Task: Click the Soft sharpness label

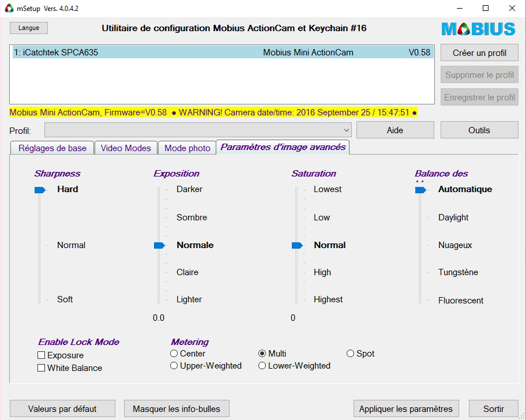Action: click(x=65, y=299)
